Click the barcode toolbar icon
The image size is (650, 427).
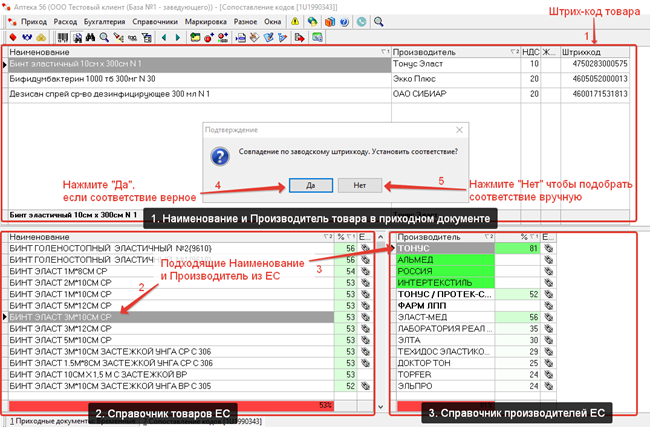pos(63,38)
